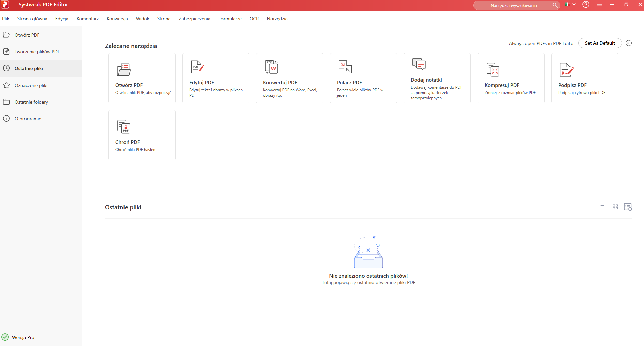
Task: Click the Set As Default button
Action: click(x=600, y=43)
